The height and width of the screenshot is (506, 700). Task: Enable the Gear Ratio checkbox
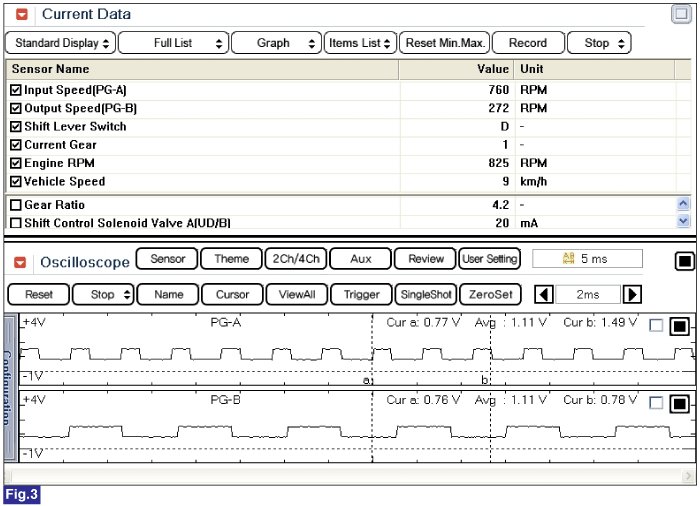tap(15, 205)
